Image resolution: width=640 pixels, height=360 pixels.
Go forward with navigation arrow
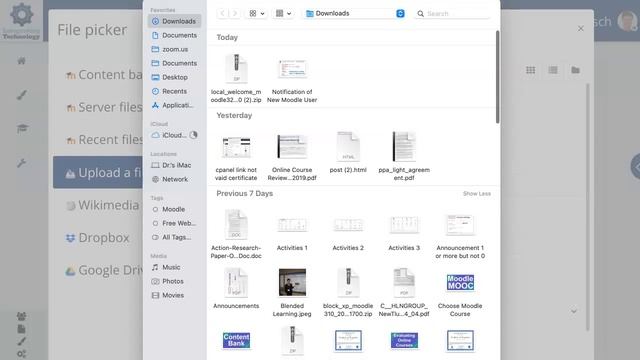[x=235, y=13]
